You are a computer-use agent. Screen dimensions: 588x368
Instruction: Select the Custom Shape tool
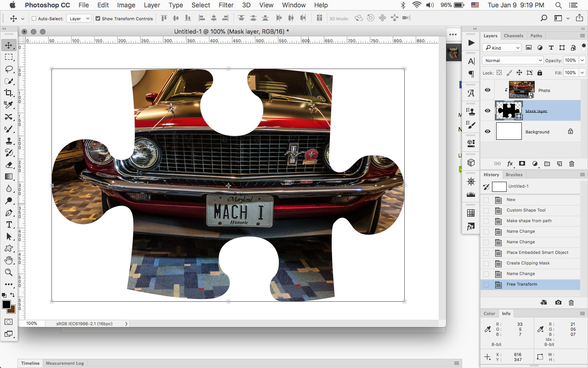pos(9,248)
